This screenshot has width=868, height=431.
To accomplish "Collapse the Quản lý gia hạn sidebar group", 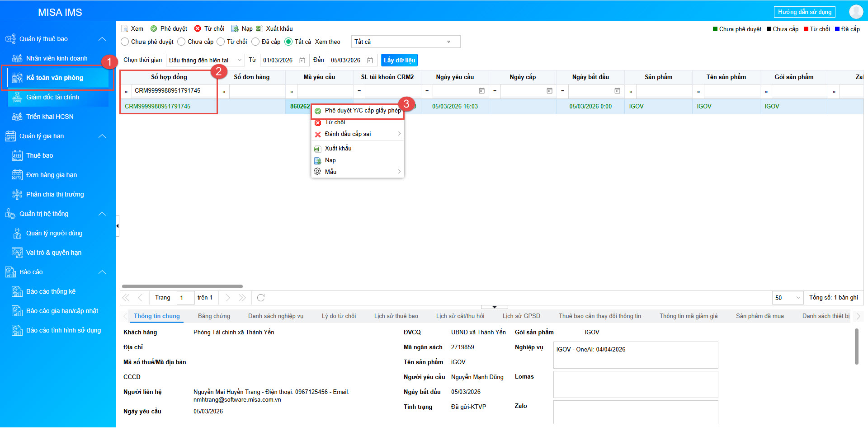I will 102,136.
